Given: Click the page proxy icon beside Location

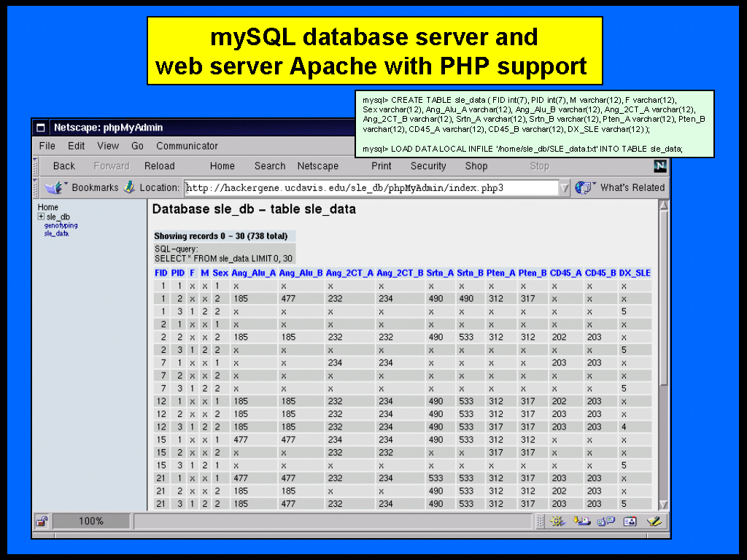Looking at the screenshot, I should pos(129,187).
